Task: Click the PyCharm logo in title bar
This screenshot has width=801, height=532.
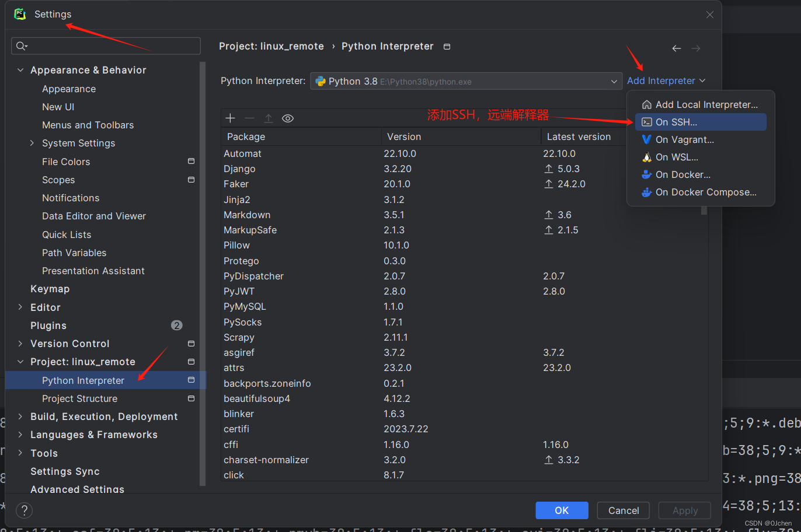Action: point(20,14)
